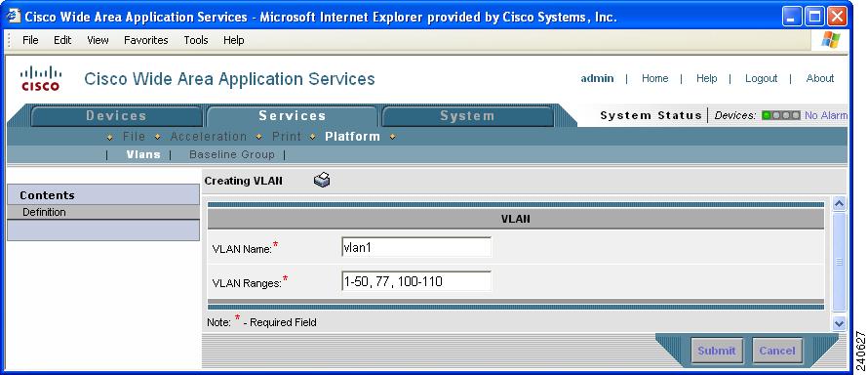This screenshot has width=868, height=375.
Task: Click the Internet Explorer page icon in title bar
Action: pyautogui.click(x=14, y=16)
